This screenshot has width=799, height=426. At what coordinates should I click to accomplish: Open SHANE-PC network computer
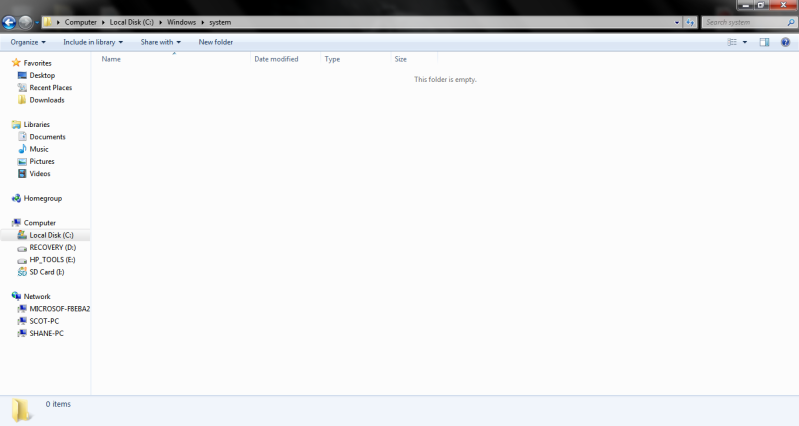46,333
